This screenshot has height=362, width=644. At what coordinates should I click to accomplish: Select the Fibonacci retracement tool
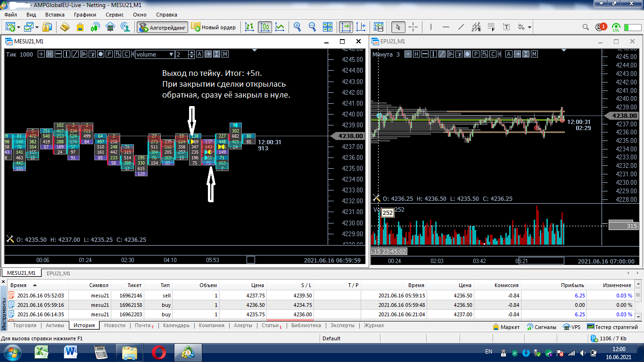click(491, 27)
